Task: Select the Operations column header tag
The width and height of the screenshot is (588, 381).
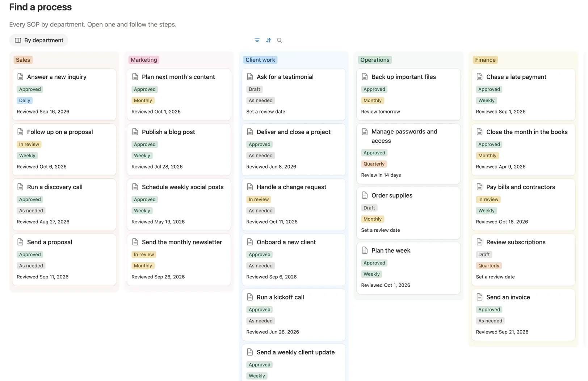Action: tap(375, 60)
